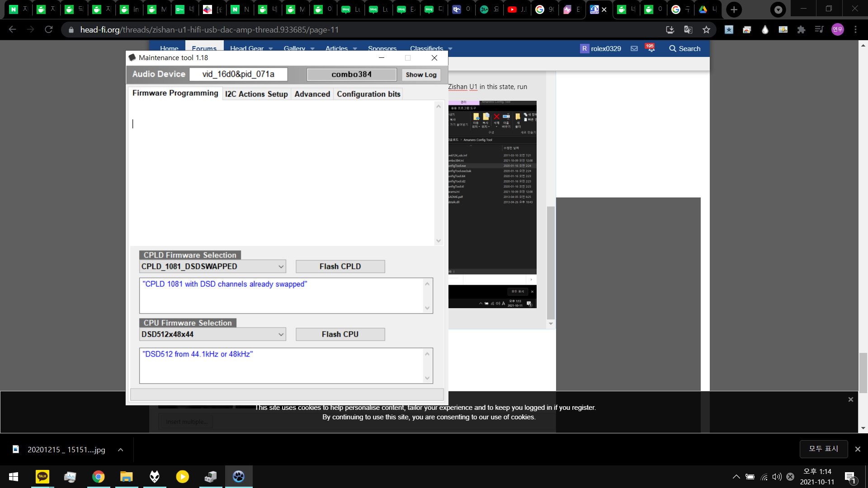Switch to the I2C Actions Setup tab

pos(256,94)
